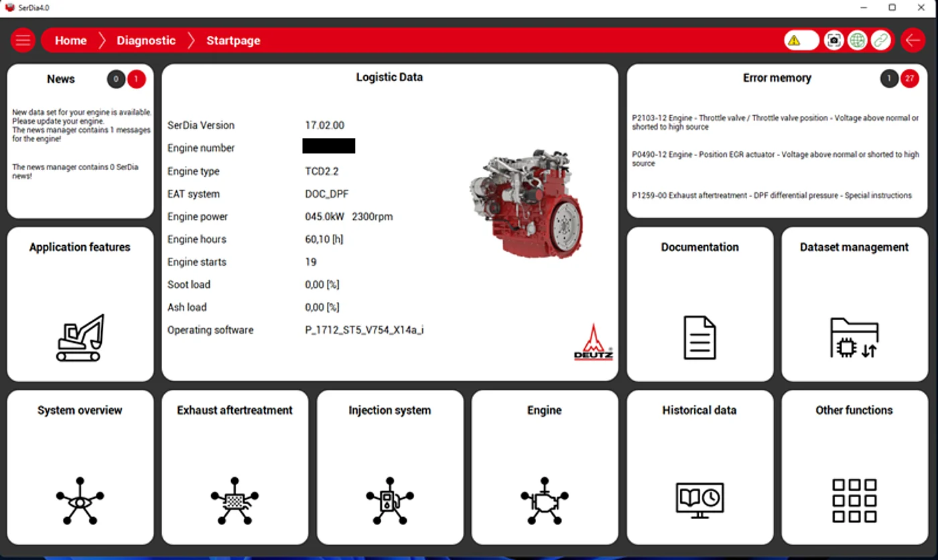This screenshot has width=938, height=560.
Task: Open the System overview tile
Action: tap(80, 467)
